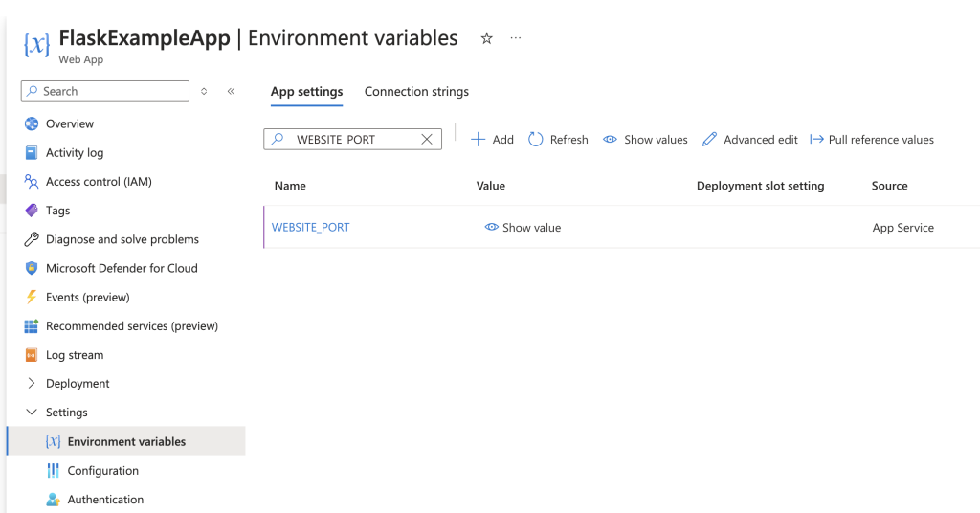Open the WEBSITE_PORT setting link
Screen dimensions: 980x513
click(x=311, y=228)
